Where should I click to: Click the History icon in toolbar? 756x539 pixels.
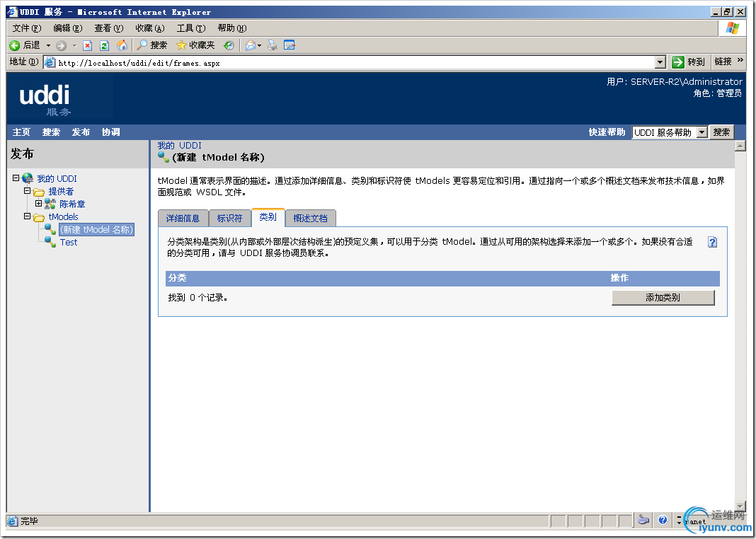pyautogui.click(x=229, y=45)
